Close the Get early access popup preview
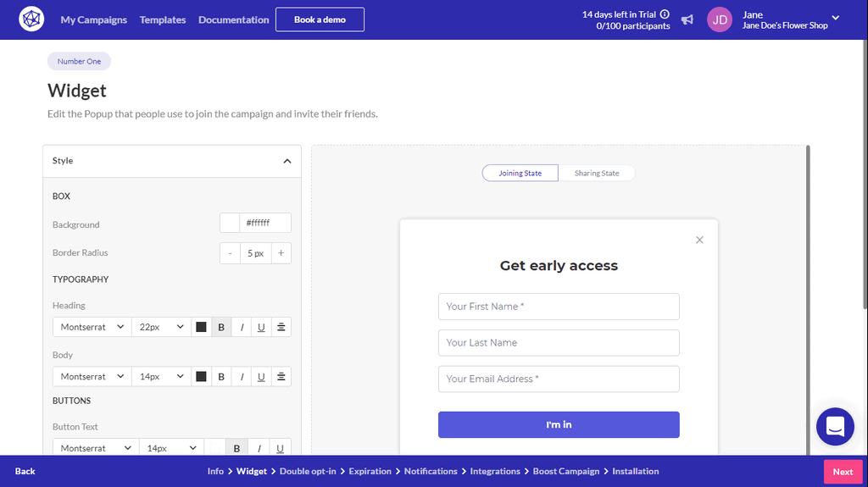The image size is (868, 487). (x=699, y=240)
